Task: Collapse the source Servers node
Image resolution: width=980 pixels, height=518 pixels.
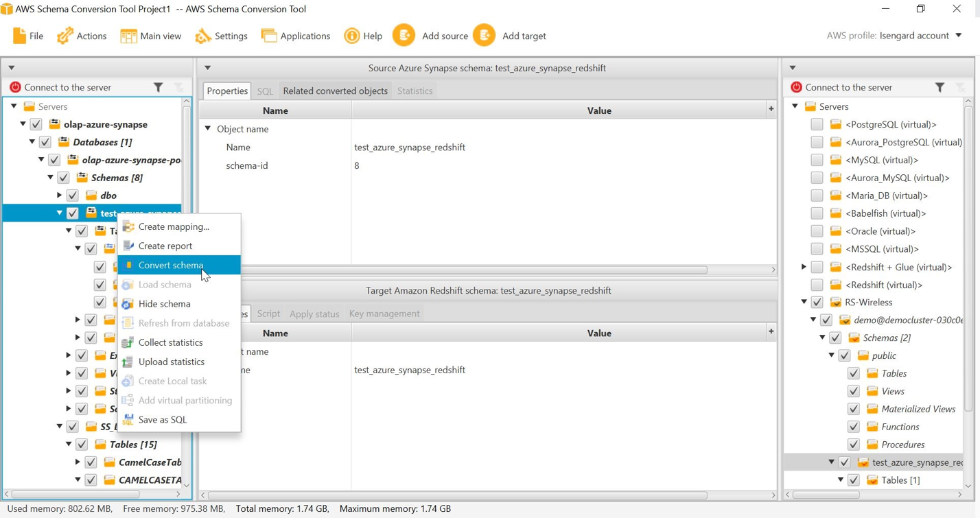Action: [x=14, y=106]
